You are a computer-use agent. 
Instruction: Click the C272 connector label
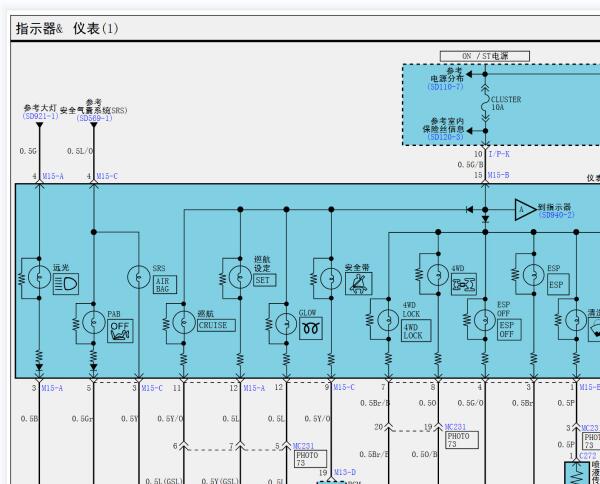[x=588, y=456]
